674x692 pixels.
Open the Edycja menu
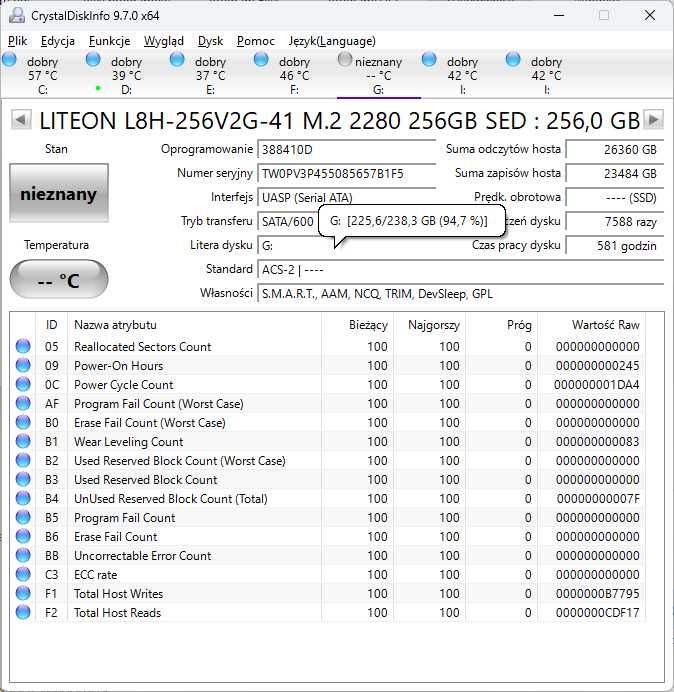[58, 41]
